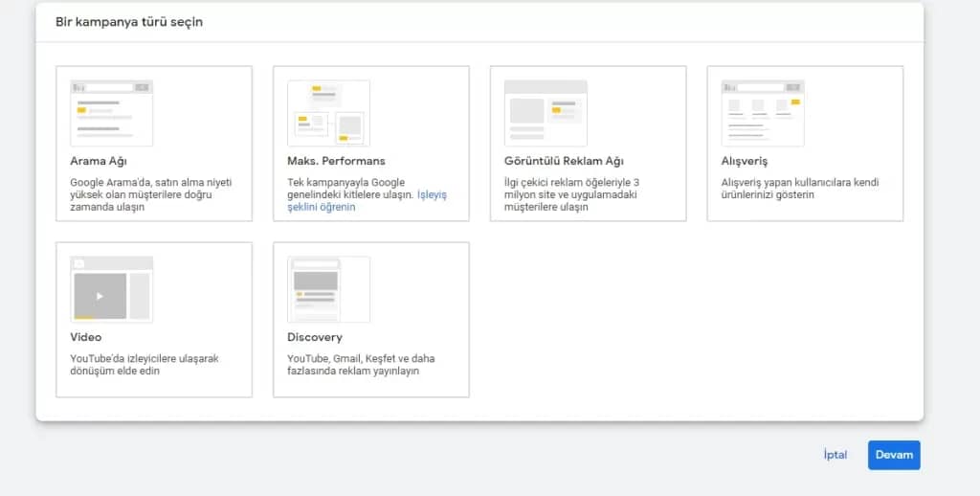Cancel with the İptal button

click(x=835, y=456)
